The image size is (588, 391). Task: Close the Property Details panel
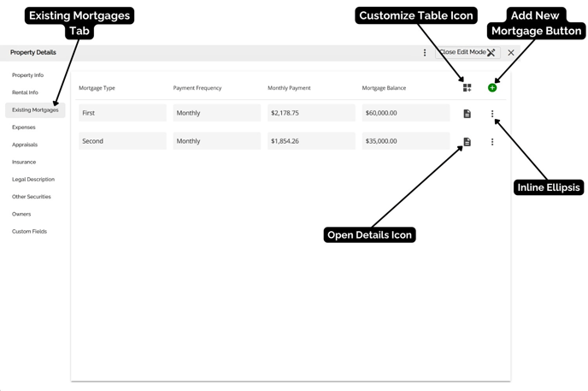pos(511,52)
